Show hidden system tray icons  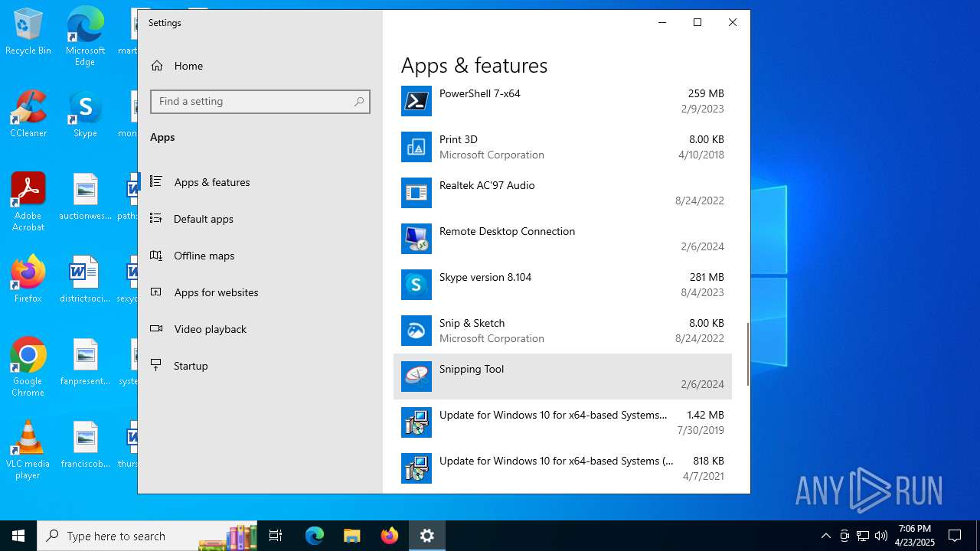tap(825, 536)
